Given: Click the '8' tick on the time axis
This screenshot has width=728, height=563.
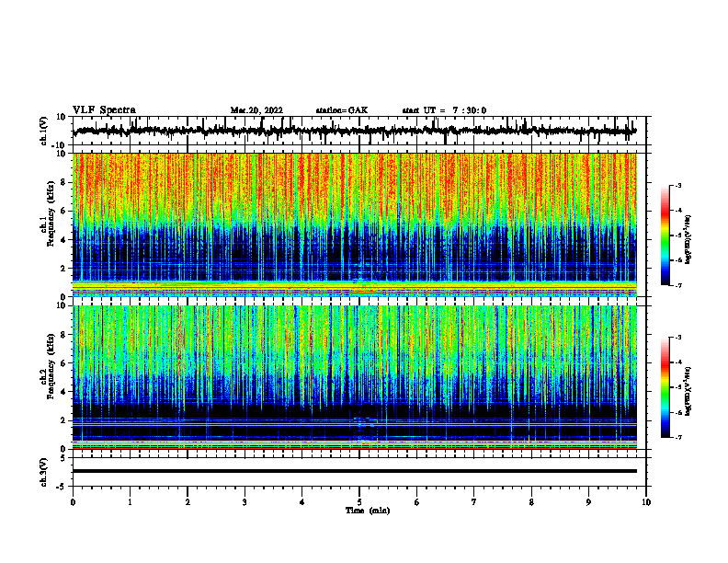Looking at the screenshot, I should click(531, 502).
